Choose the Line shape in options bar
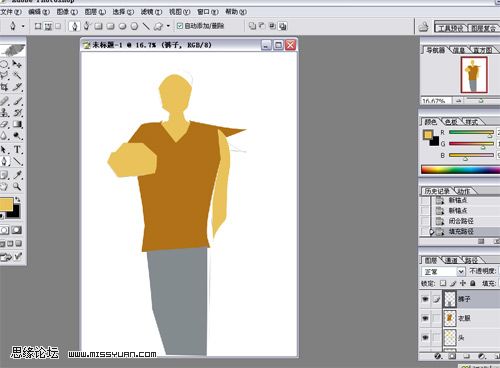The image size is (500, 368). [x=146, y=26]
